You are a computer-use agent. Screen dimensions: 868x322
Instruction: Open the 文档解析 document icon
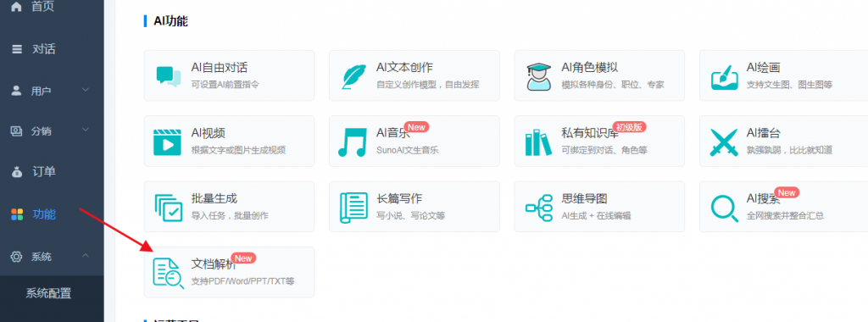169,274
